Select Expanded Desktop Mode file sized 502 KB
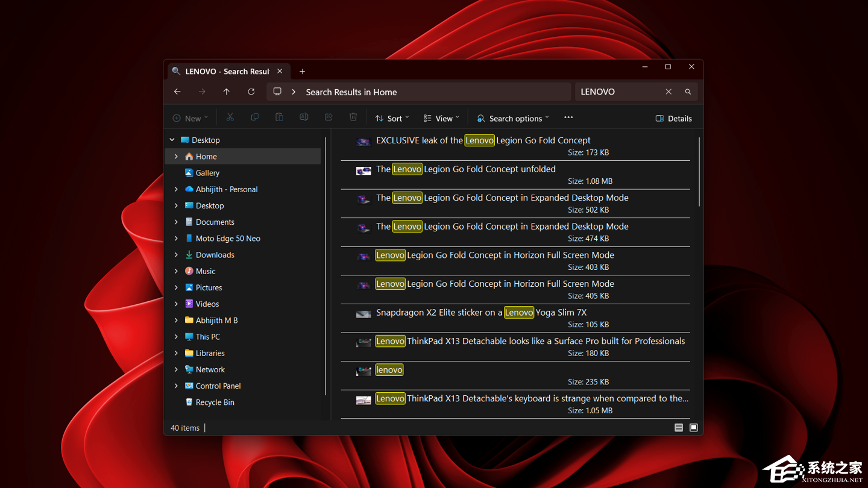 coord(515,204)
